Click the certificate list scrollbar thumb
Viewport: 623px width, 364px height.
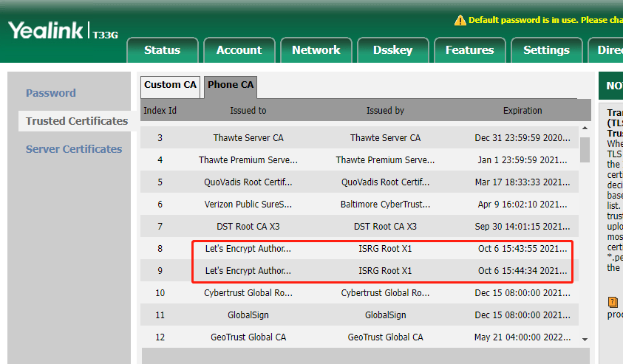coord(585,150)
